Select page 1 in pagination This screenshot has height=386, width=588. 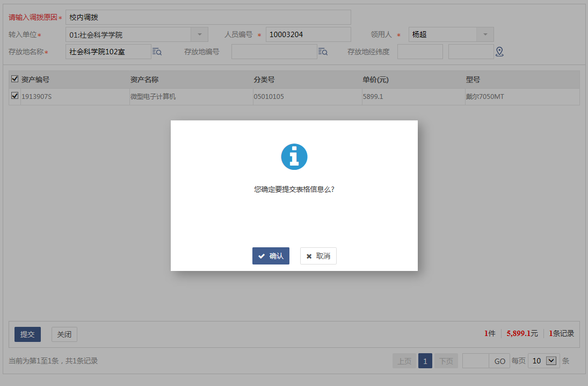[x=425, y=361]
